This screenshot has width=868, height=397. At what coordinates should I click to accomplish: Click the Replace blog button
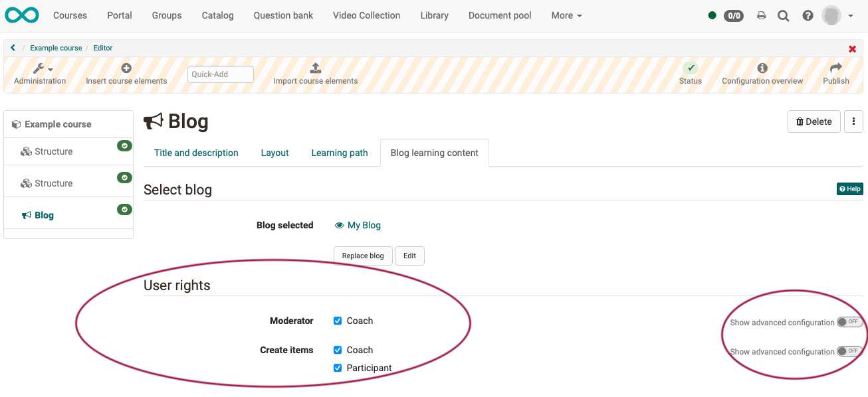(x=363, y=256)
